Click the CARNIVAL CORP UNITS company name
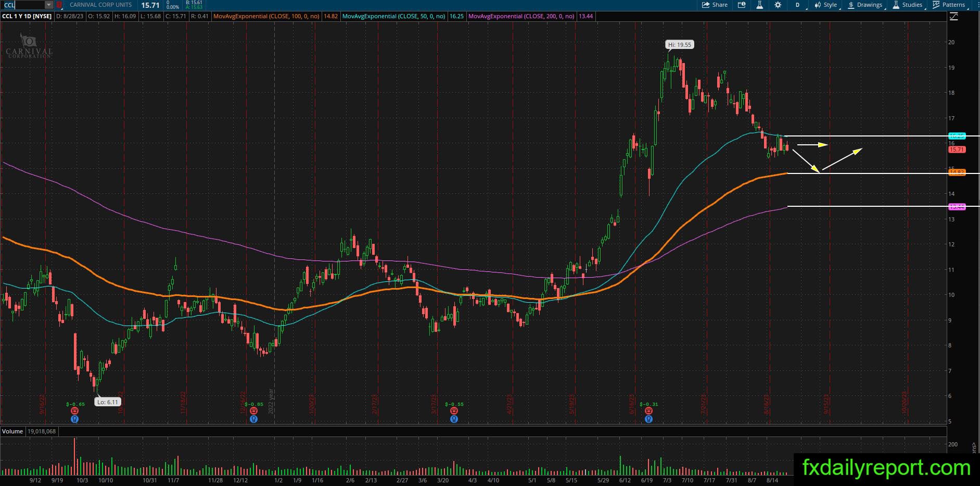This screenshot has height=486, width=980. [101, 5]
